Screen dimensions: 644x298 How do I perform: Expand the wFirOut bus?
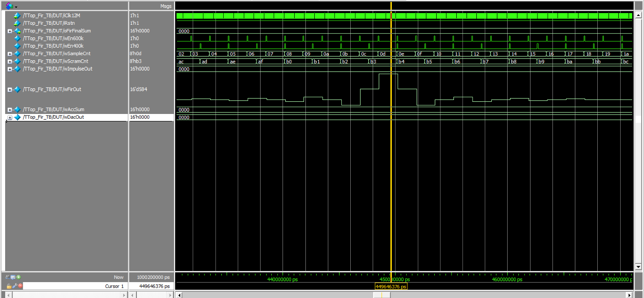pos(10,90)
